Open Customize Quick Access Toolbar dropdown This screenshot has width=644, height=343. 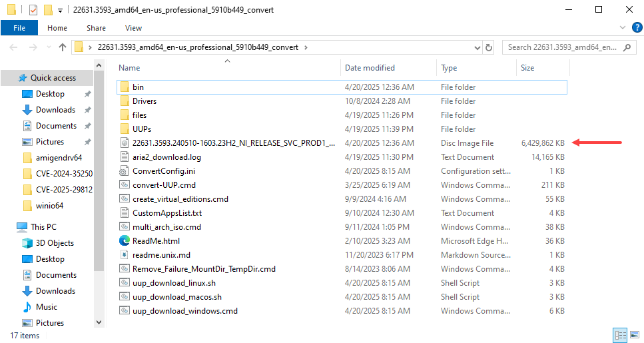60,10
